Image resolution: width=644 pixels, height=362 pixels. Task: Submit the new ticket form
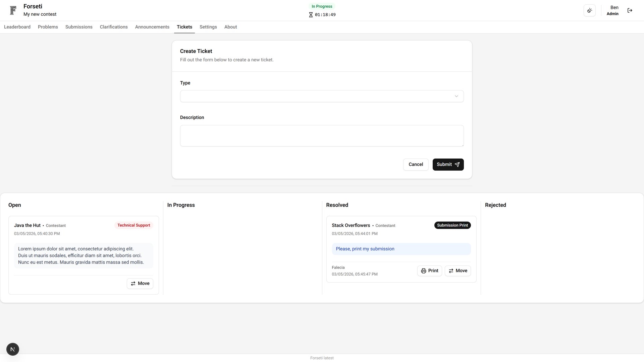[x=448, y=164]
